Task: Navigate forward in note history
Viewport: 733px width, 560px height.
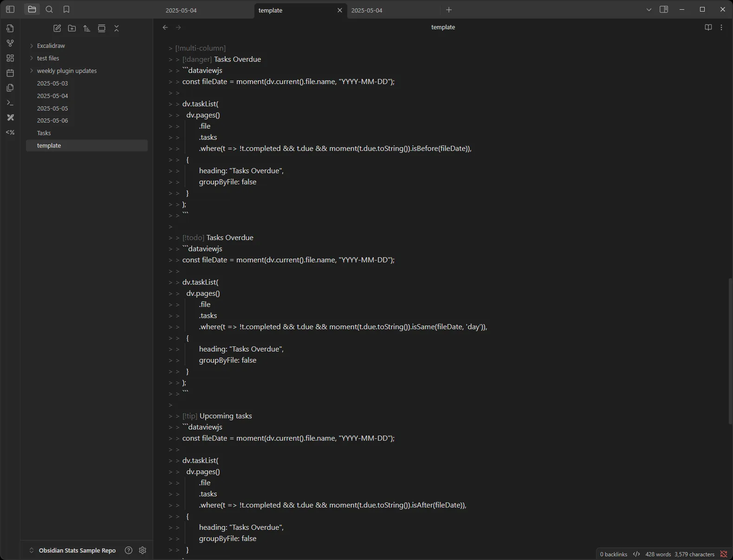Action: [x=178, y=27]
